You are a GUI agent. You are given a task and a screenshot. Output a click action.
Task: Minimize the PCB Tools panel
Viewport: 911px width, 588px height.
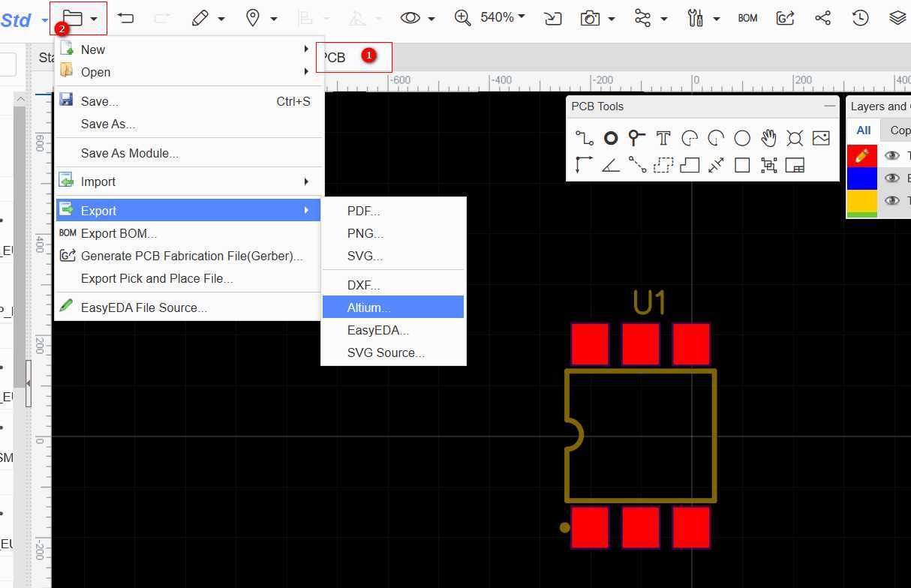pos(829,106)
